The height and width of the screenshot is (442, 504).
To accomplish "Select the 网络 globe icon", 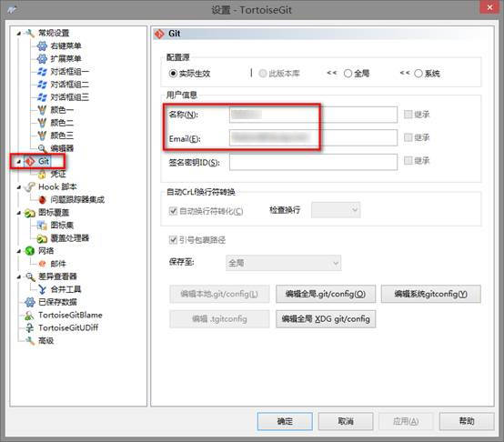I will (x=30, y=251).
